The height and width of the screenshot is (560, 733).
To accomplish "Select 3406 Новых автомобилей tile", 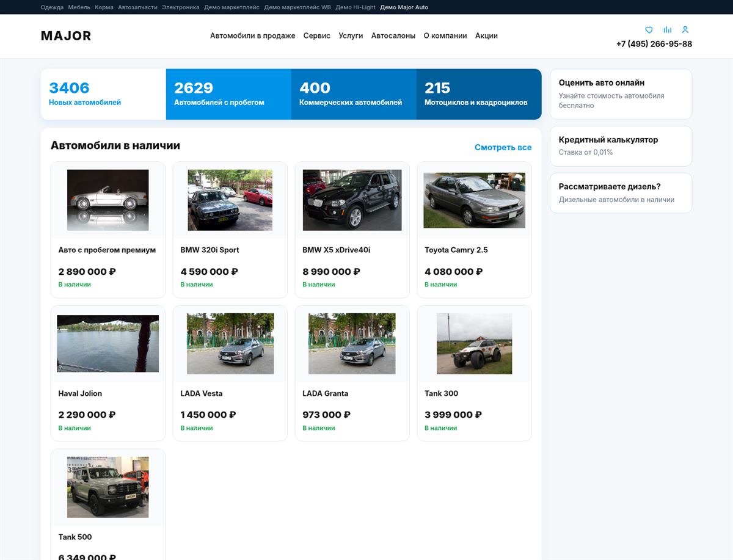I will click(103, 94).
